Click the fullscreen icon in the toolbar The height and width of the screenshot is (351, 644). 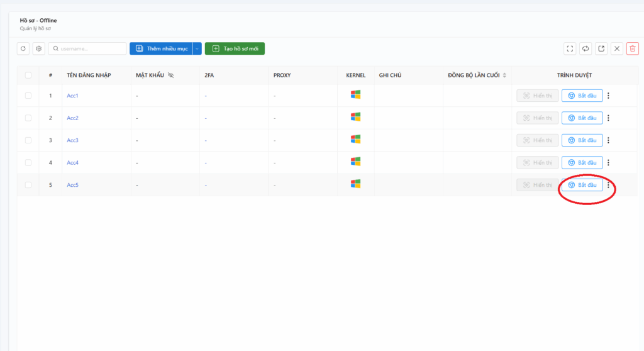pos(570,48)
